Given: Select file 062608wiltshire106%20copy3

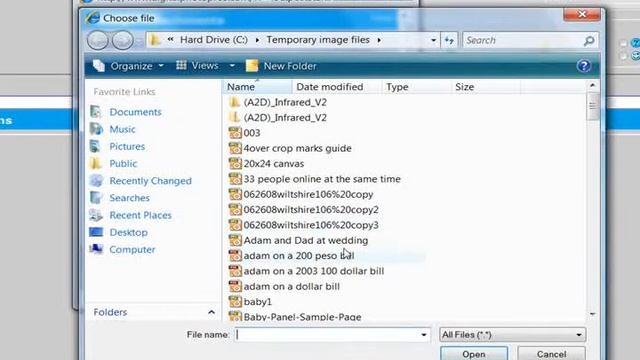Looking at the screenshot, I should [x=311, y=225].
